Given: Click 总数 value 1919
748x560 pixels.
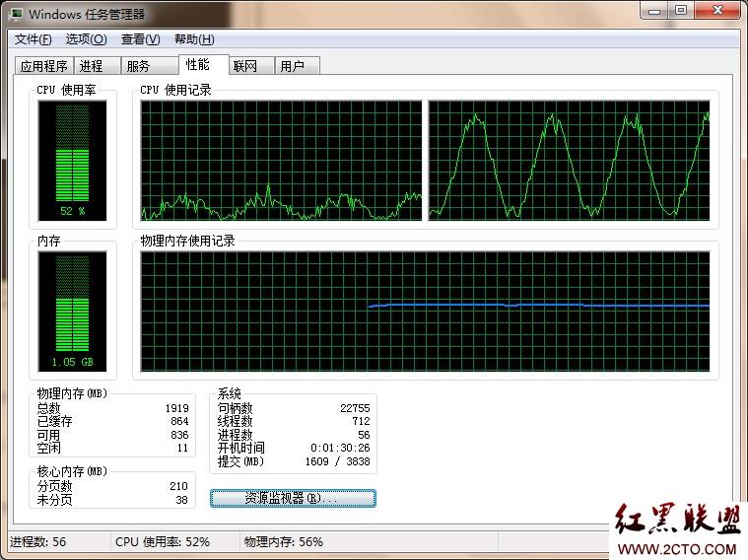Looking at the screenshot, I should tap(177, 408).
